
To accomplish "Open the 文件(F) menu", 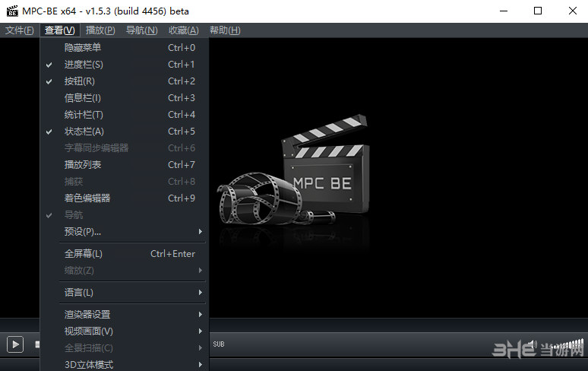I will [x=20, y=30].
